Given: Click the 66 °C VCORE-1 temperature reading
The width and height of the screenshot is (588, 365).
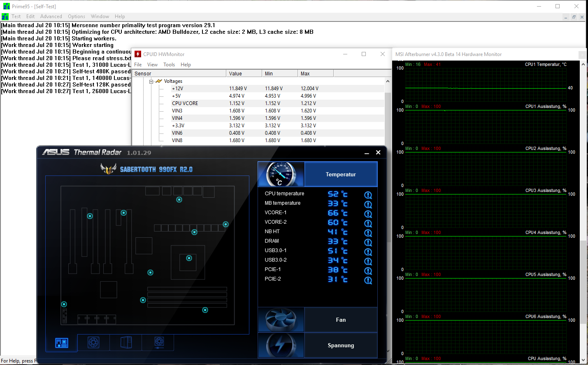Looking at the screenshot, I should (x=338, y=213).
